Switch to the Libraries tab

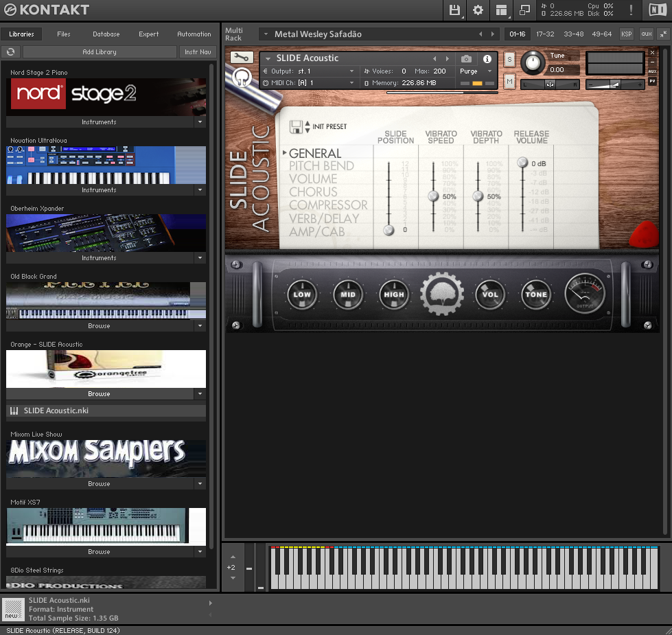click(x=21, y=34)
